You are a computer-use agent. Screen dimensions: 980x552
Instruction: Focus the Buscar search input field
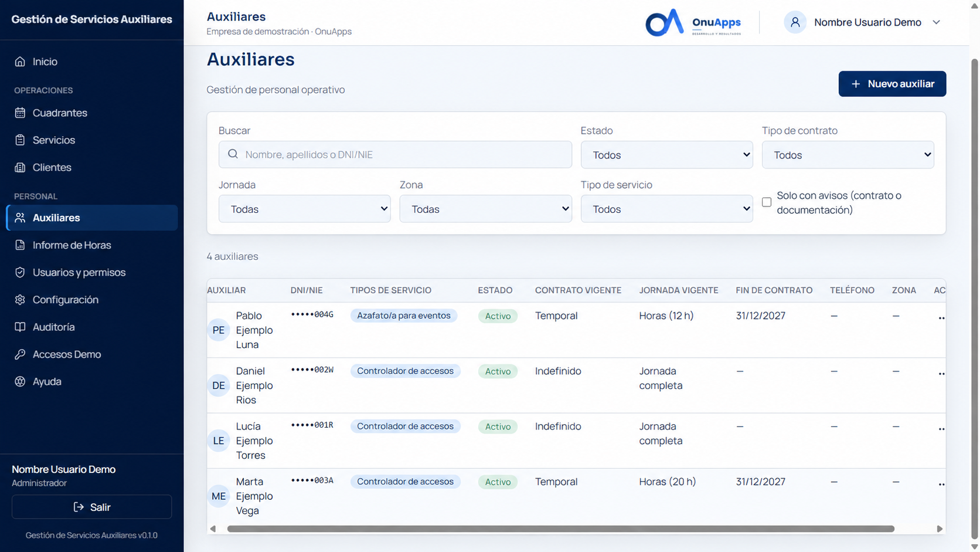[x=395, y=154]
